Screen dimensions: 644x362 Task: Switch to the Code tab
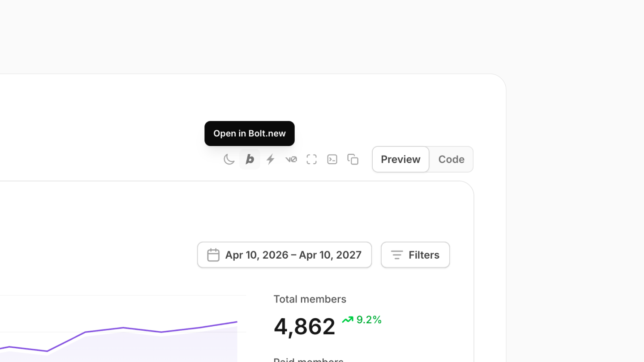[451, 159]
